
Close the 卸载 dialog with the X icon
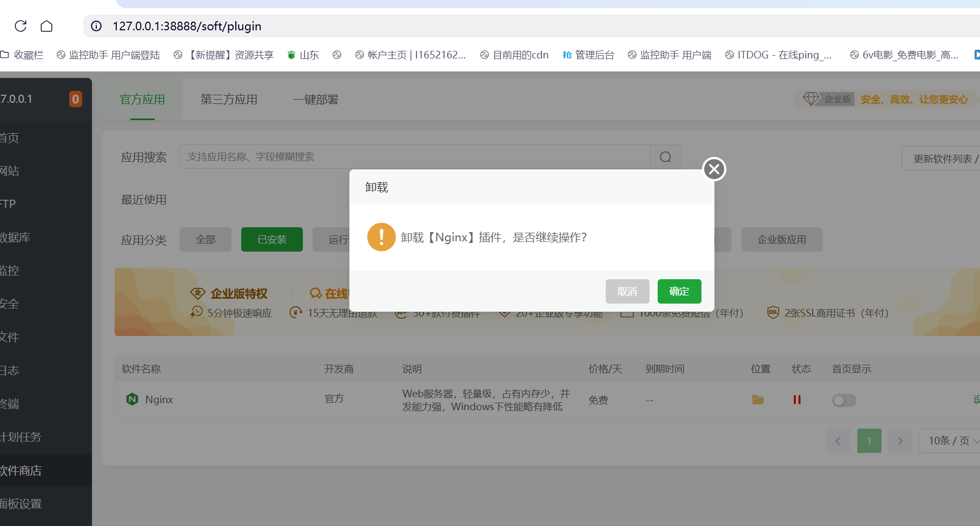(x=714, y=169)
